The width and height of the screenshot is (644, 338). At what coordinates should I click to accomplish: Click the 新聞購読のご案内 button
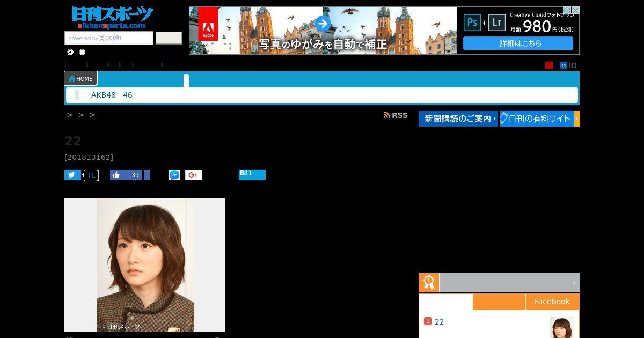(458, 119)
